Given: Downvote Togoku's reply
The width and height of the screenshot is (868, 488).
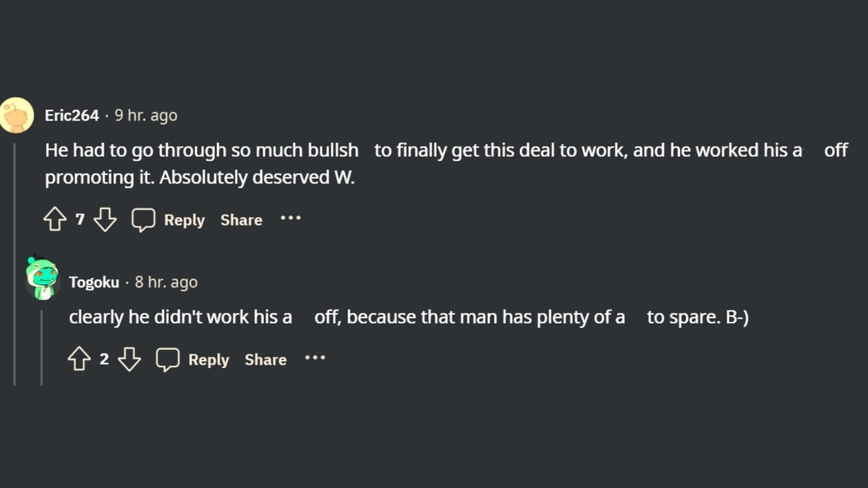Looking at the screenshot, I should click(x=129, y=360).
